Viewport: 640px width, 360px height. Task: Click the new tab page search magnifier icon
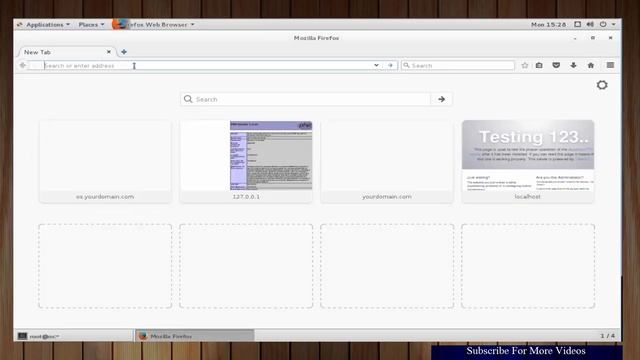(188, 99)
